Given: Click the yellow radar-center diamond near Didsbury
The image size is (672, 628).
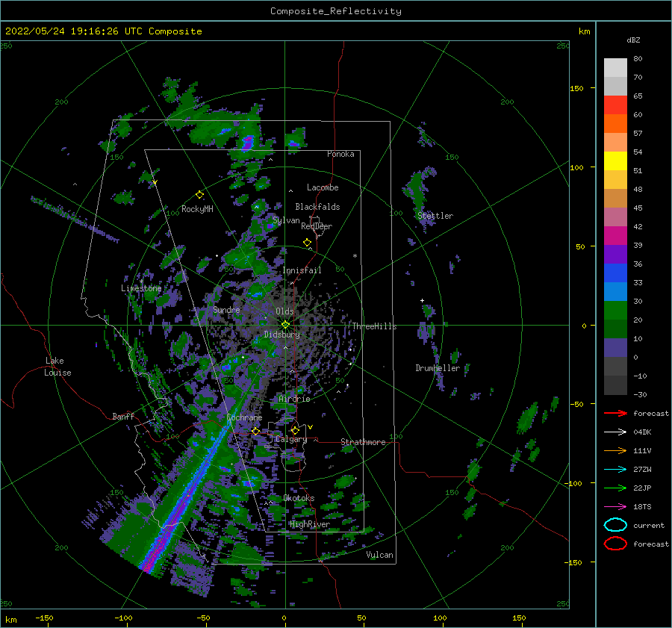Looking at the screenshot, I should [x=285, y=325].
